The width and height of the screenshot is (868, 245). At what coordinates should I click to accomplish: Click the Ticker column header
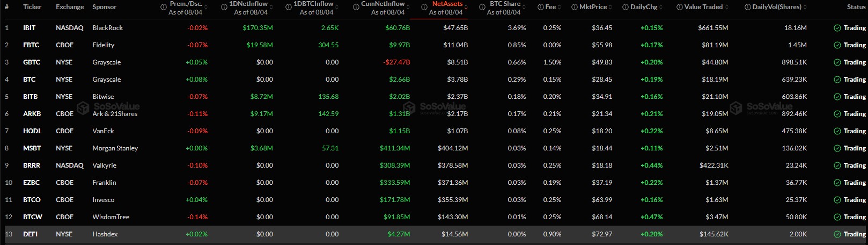pos(32,7)
